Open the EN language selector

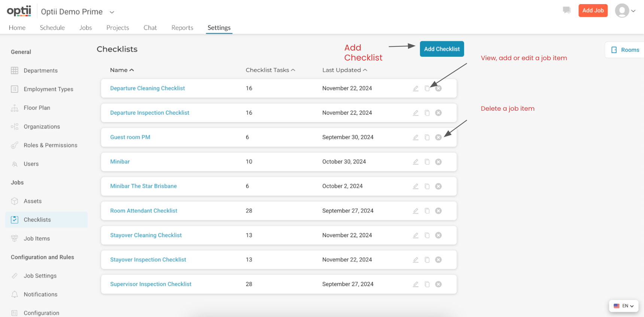624,306
